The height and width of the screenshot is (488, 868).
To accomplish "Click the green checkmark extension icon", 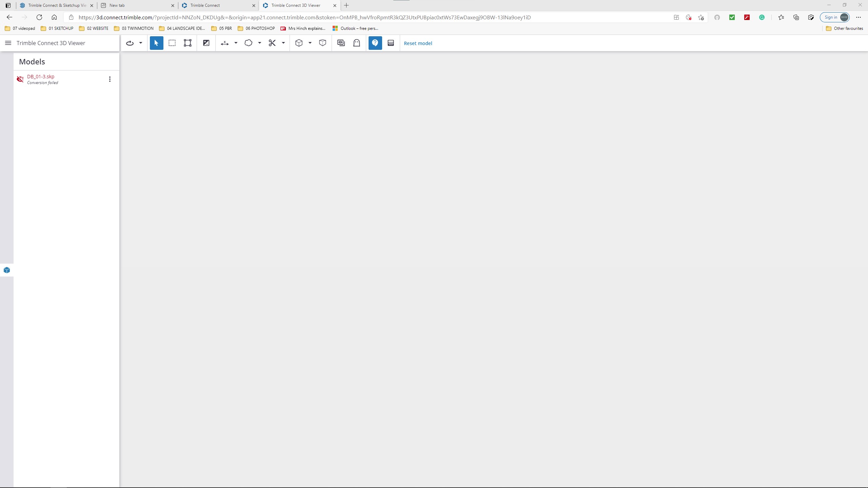I will [732, 17].
